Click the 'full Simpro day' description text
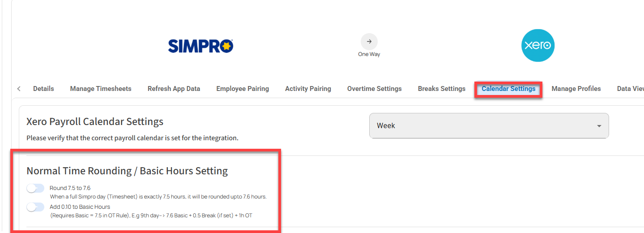 click(x=158, y=197)
